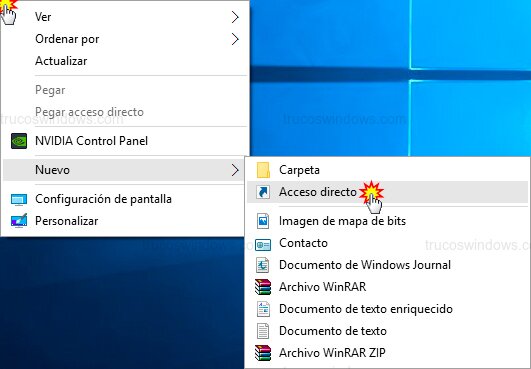Create a new Archivo WinRAR ZIP

(387, 353)
